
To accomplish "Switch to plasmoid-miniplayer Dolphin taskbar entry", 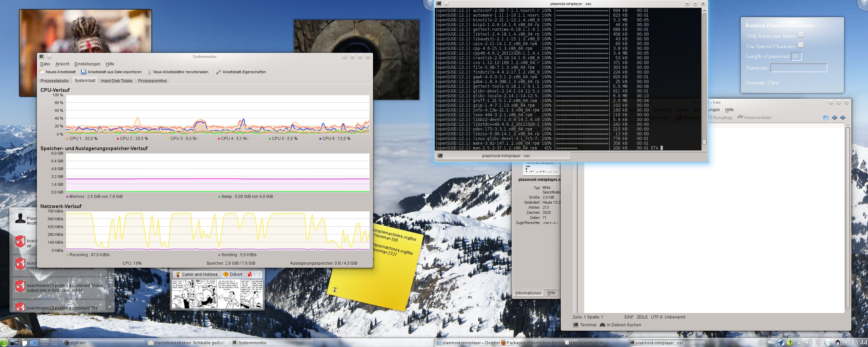I will pyautogui.click(x=468, y=343).
